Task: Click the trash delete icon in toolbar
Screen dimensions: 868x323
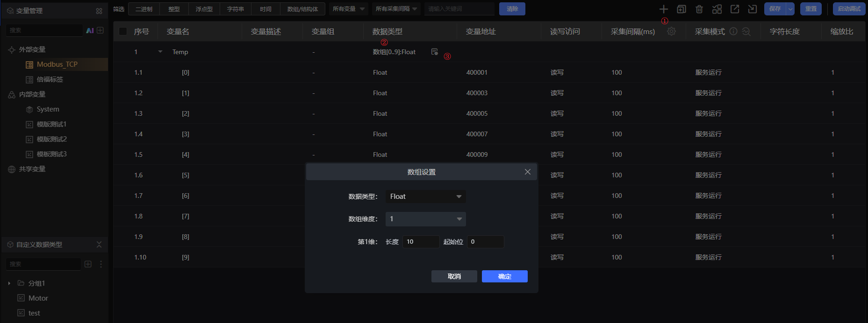Action: pos(699,9)
